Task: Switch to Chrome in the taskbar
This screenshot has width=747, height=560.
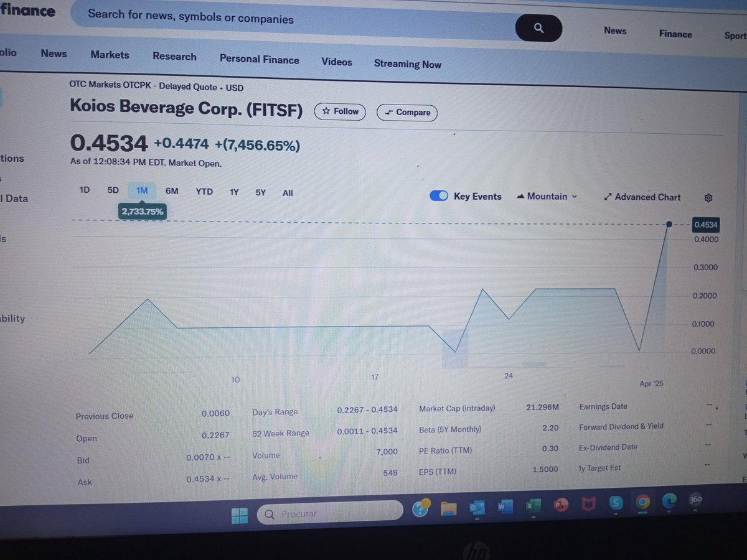Action: [x=643, y=502]
